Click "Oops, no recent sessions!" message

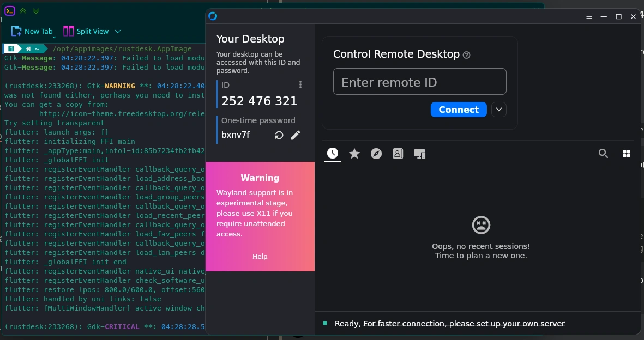coord(481,246)
